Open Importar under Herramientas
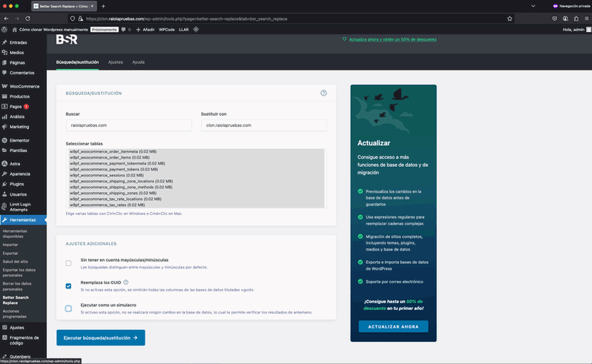 [10, 245]
